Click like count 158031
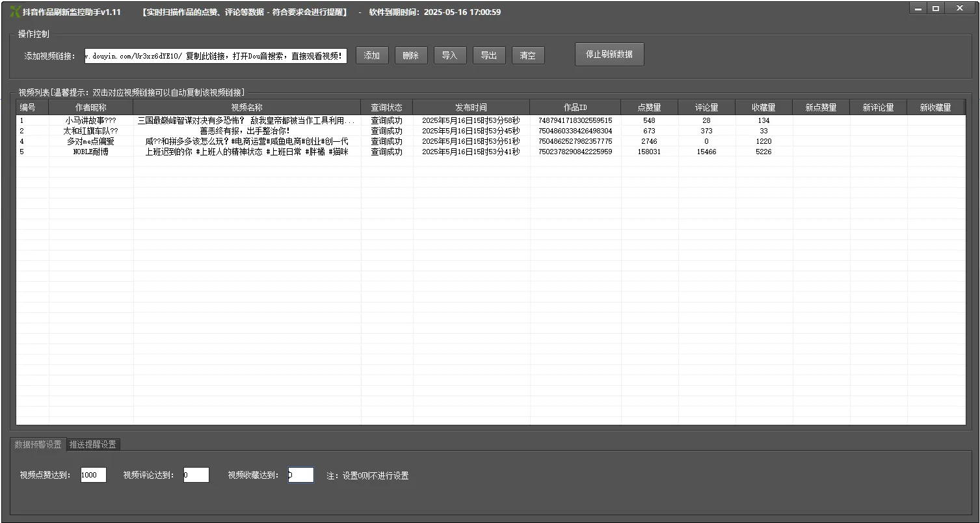The height and width of the screenshot is (523, 980). pyautogui.click(x=649, y=152)
